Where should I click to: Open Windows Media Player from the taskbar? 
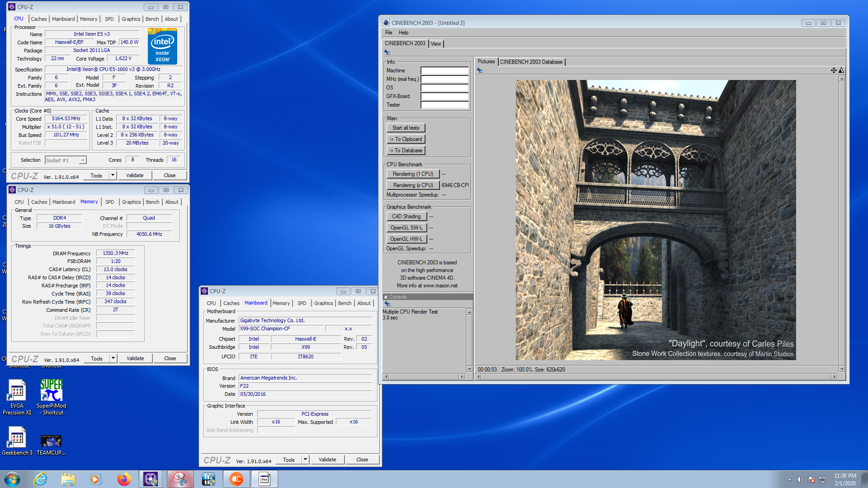pyautogui.click(x=95, y=479)
